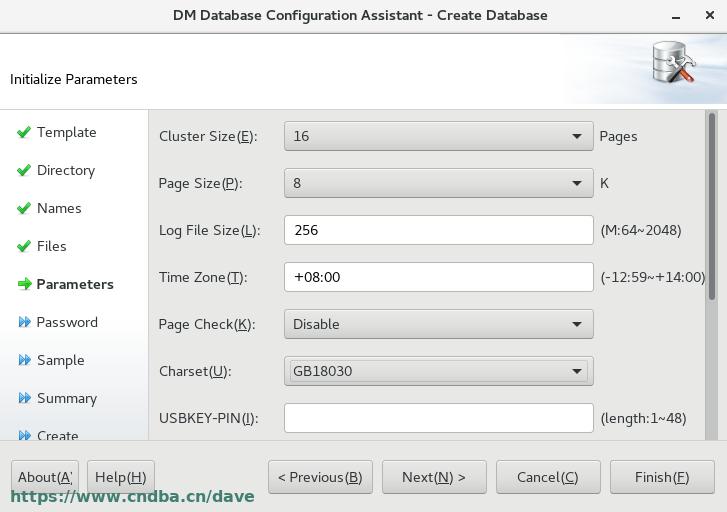Go to the Summary step
727x512 pixels.
pos(67,398)
